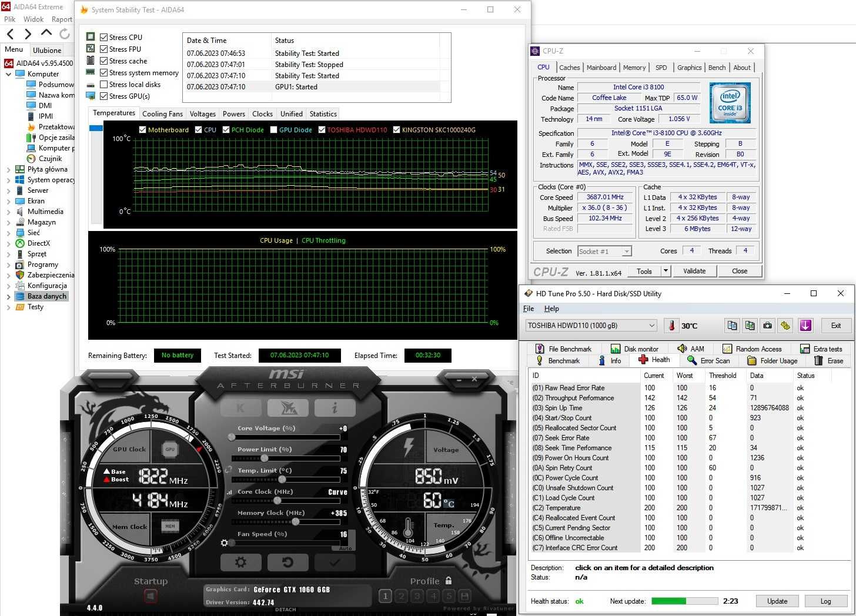
Task: Expand Sieć tree node
Action: (8, 233)
